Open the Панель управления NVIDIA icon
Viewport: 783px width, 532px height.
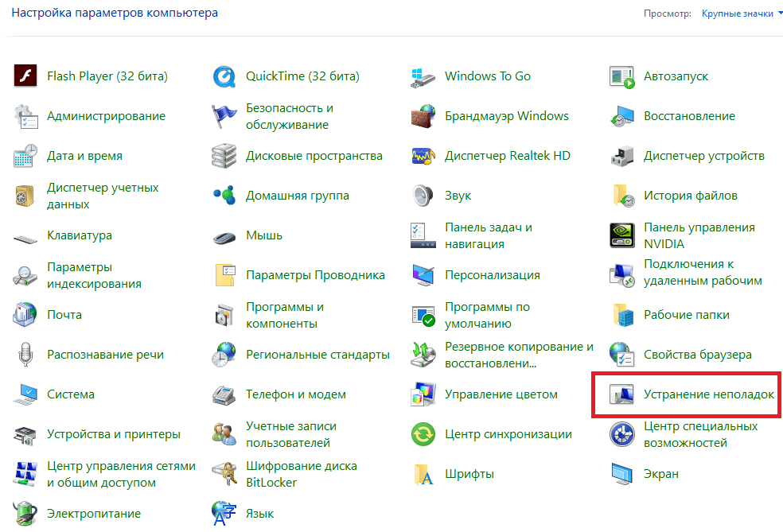pyautogui.click(x=622, y=235)
